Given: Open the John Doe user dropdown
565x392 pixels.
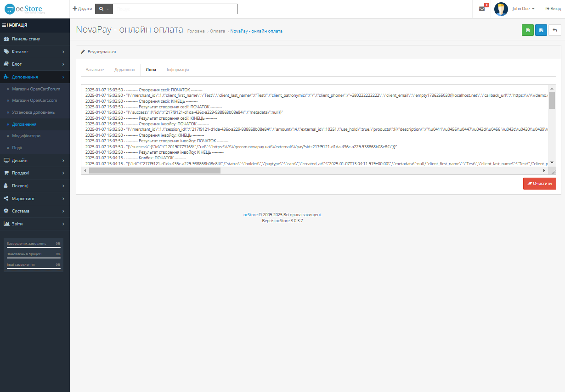Looking at the screenshot, I should coord(524,9).
